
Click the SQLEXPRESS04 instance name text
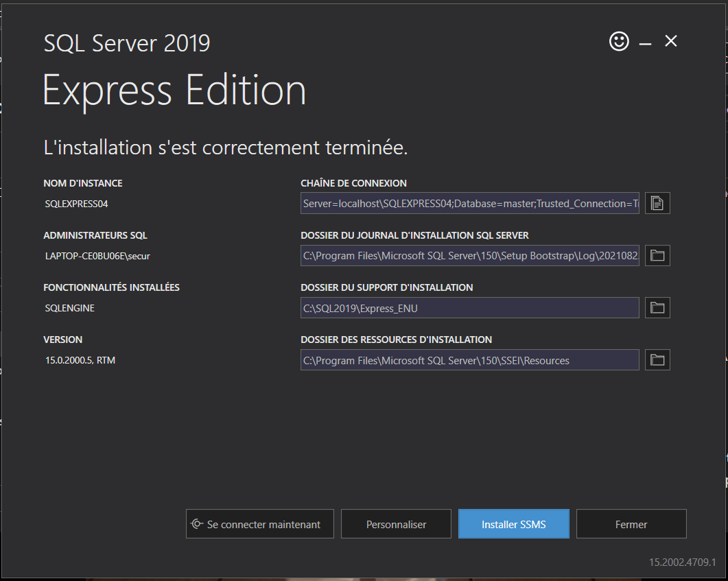point(76,204)
